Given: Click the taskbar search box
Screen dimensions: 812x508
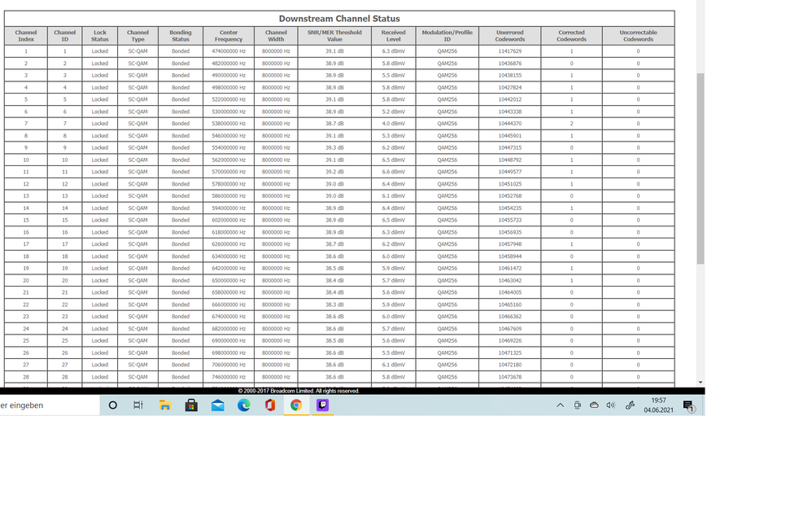Looking at the screenshot, I should pos(50,405).
